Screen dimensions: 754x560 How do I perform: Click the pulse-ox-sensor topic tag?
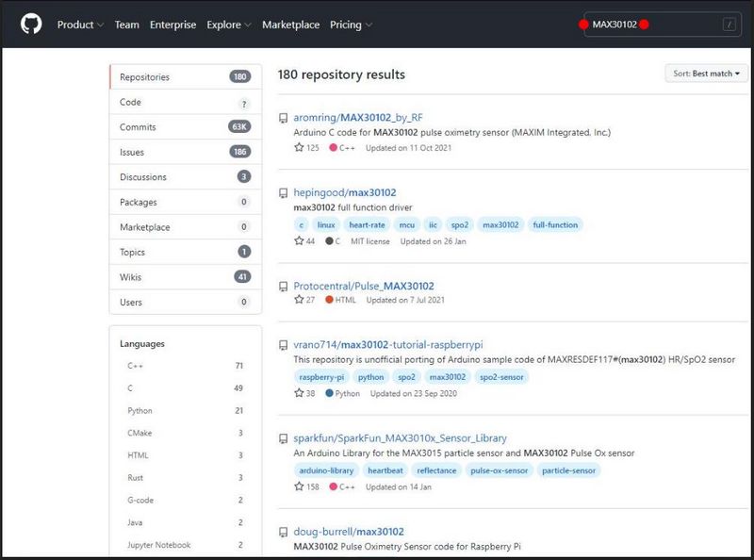click(x=500, y=470)
